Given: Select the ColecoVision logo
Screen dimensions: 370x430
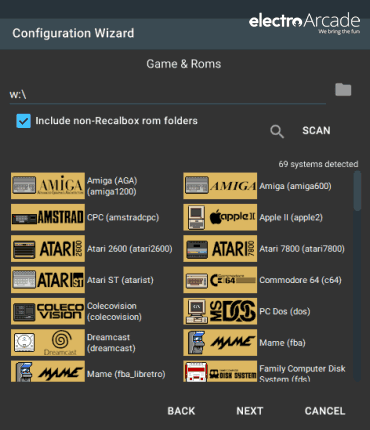Looking at the screenshot, I should tap(48, 311).
